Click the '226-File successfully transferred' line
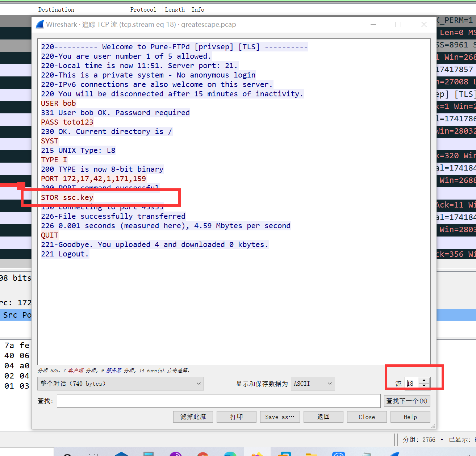The width and height of the screenshot is (476, 456). 113,216
